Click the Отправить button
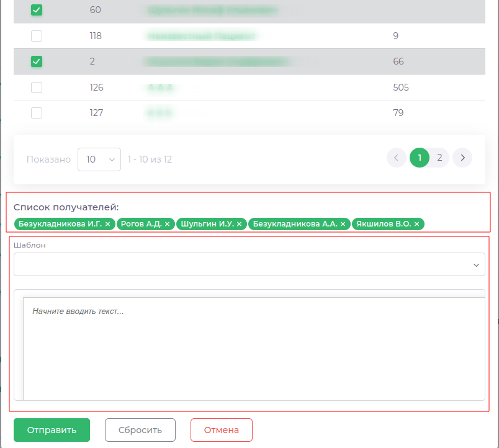The height and width of the screenshot is (448, 499). pyautogui.click(x=52, y=430)
